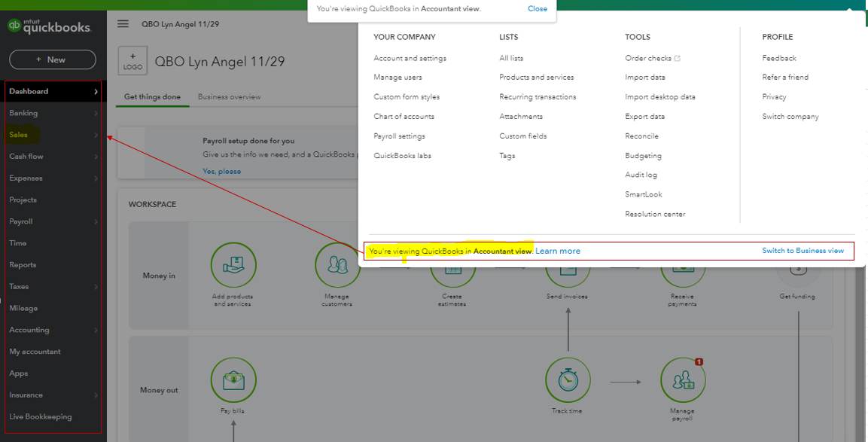Open Payroll settings
The height and width of the screenshot is (442, 868).
pyautogui.click(x=399, y=136)
